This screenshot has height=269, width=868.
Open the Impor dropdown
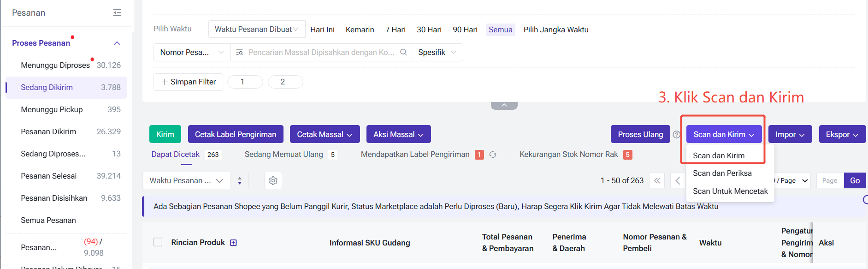click(790, 134)
